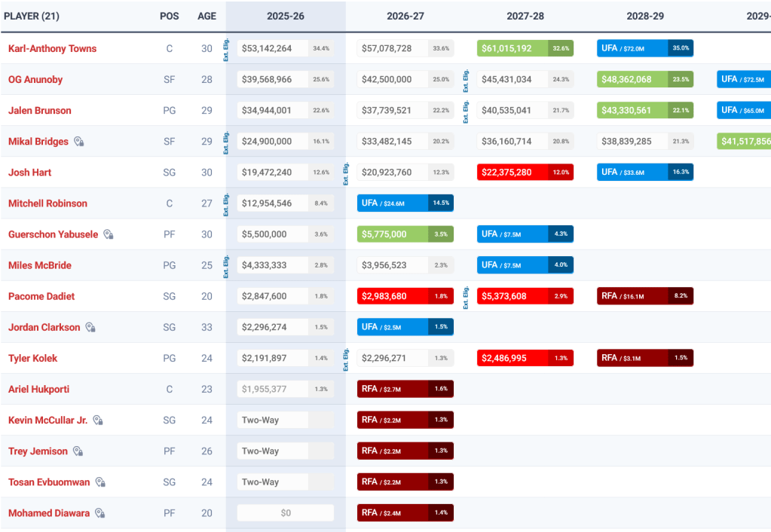771x532 pixels.
Task: Click Ariel Hukporti's dark red RFA $2.7M badge
Action: point(405,389)
